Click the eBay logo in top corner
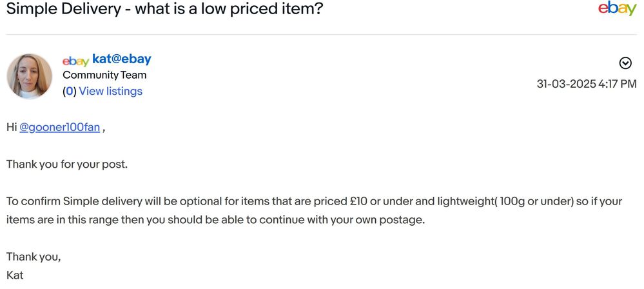 click(617, 9)
